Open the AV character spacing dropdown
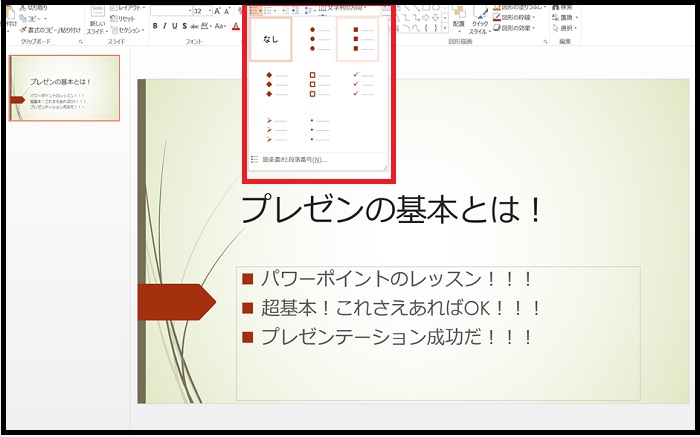 click(206, 26)
